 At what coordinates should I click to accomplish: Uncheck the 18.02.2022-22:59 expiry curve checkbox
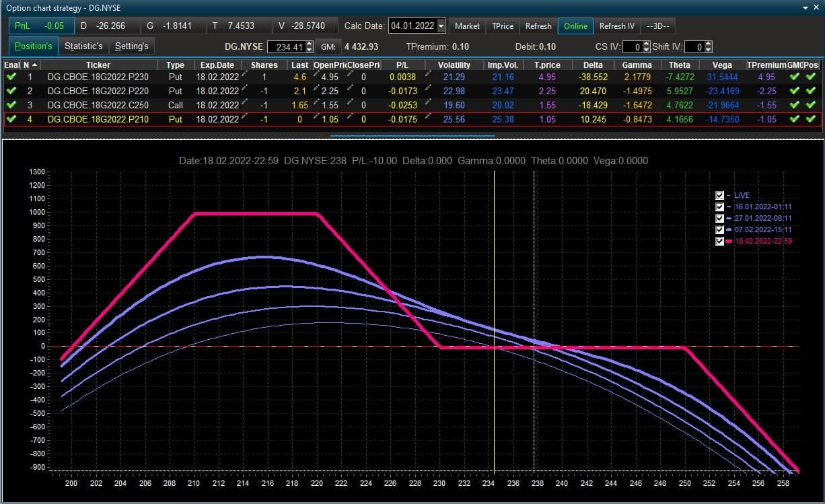coord(719,241)
